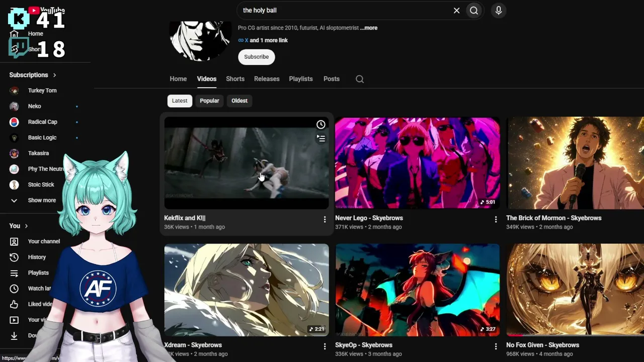The height and width of the screenshot is (362, 644).
Task: Expand subscriptions list with Show more
Action: coord(42,200)
